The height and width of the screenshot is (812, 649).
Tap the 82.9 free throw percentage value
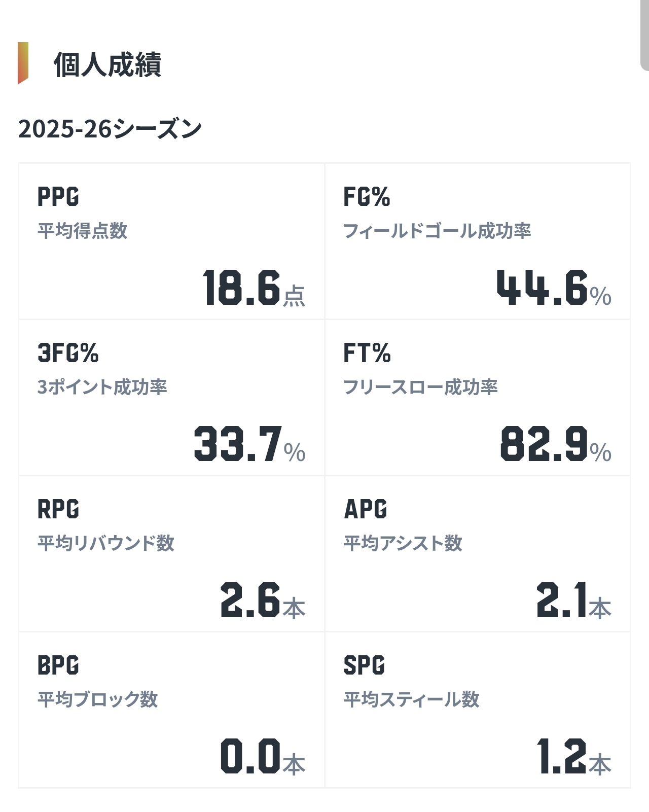544,444
